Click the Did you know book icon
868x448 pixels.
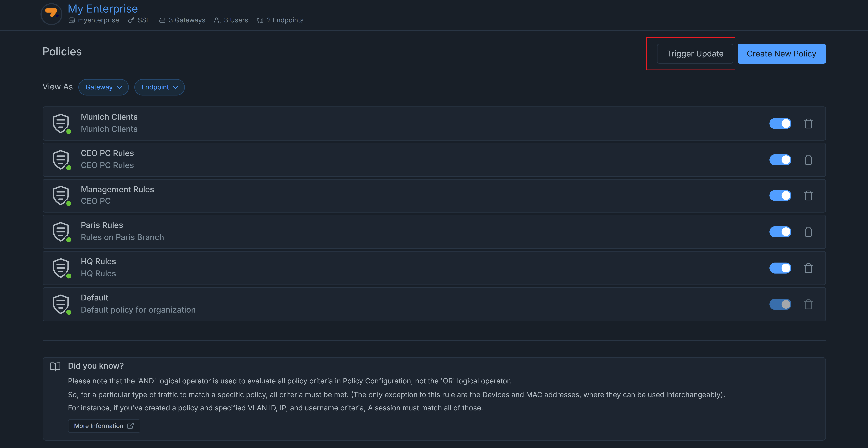[55, 367]
